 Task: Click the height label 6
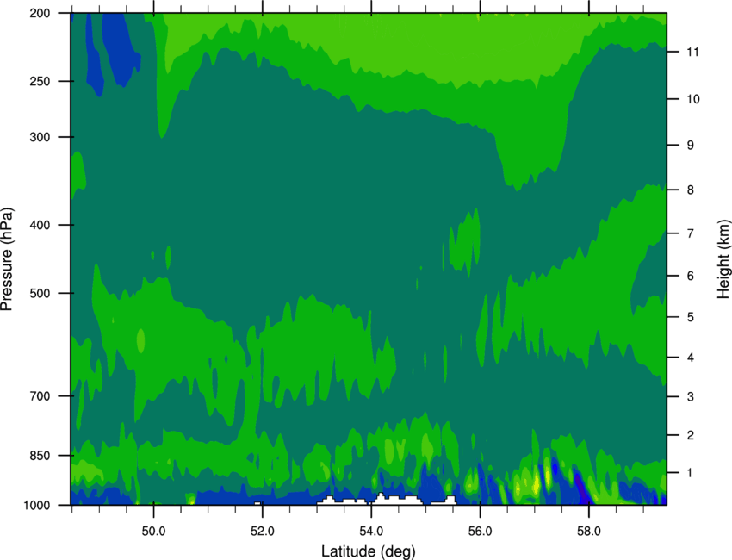[691, 276]
